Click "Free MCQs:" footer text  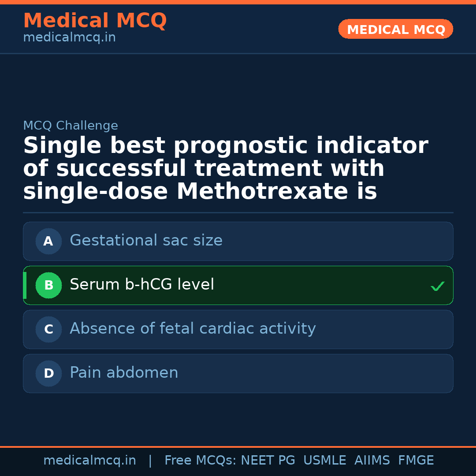pyautogui.click(x=200, y=461)
